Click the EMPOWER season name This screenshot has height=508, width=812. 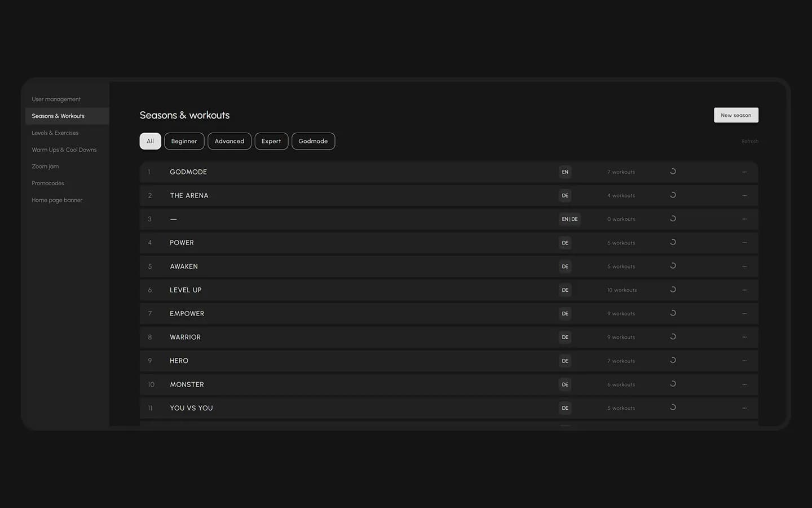(187, 314)
